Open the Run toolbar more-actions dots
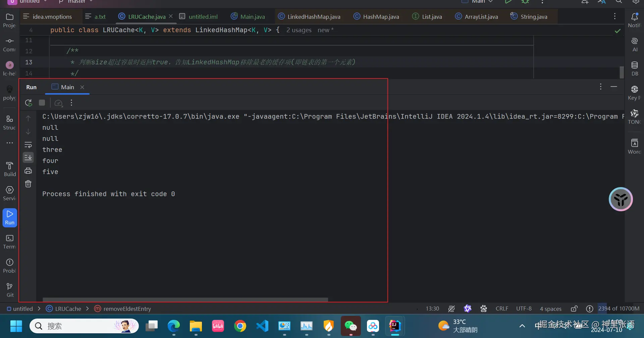Image resolution: width=644 pixels, height=338 pixels. 71,103
